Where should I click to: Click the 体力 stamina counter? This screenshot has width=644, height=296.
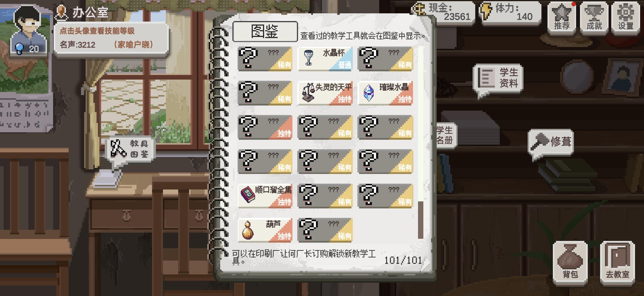[510, 13]
